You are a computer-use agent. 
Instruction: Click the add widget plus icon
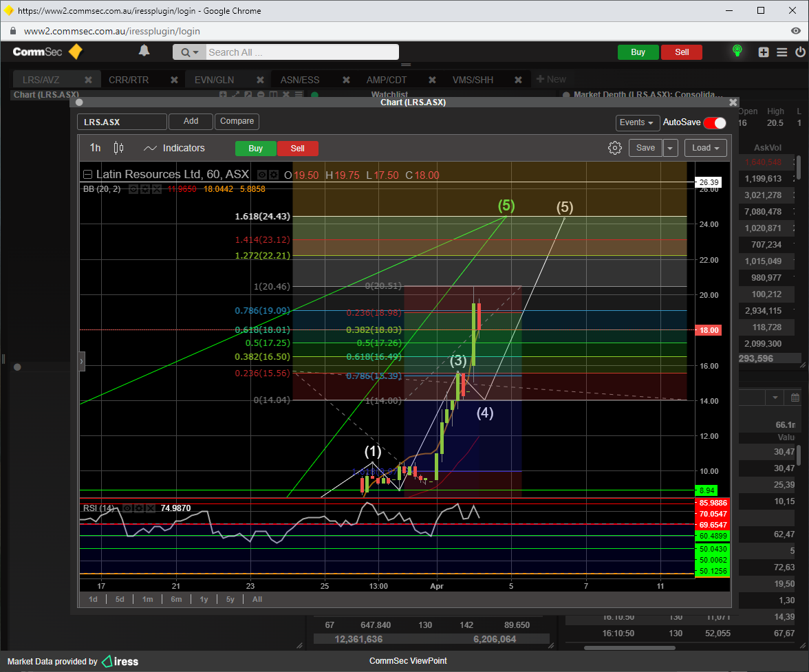point(764,52)
